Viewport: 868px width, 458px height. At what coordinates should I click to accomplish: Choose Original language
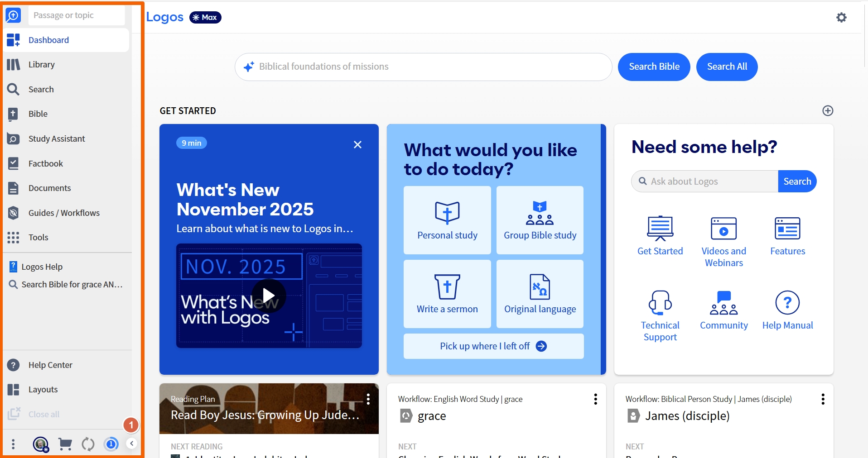(x=540, y=294)
